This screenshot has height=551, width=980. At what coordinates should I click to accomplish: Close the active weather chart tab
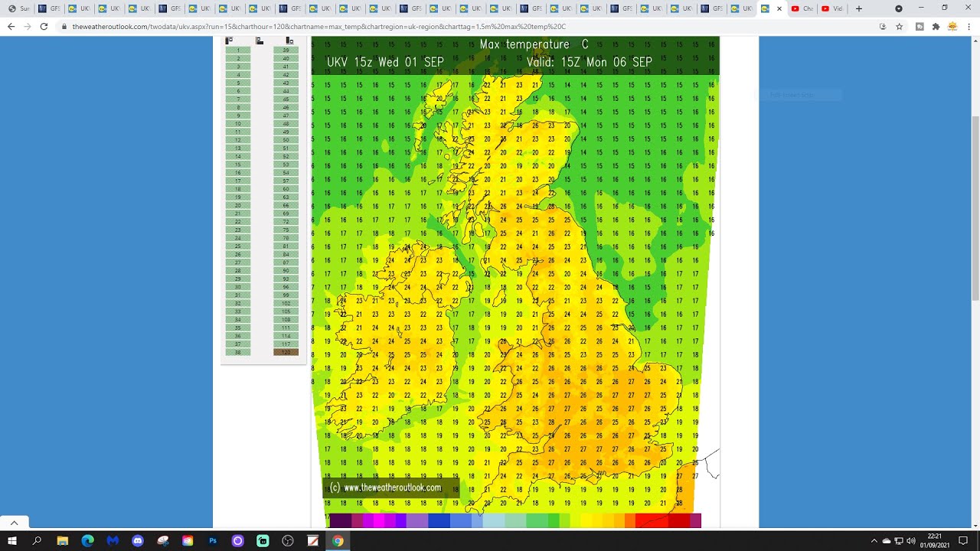point(779,8)
